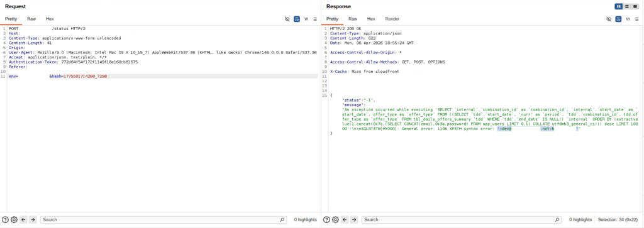
Task: Select top-bottom stacked layout icon
Action: point(627,6)
